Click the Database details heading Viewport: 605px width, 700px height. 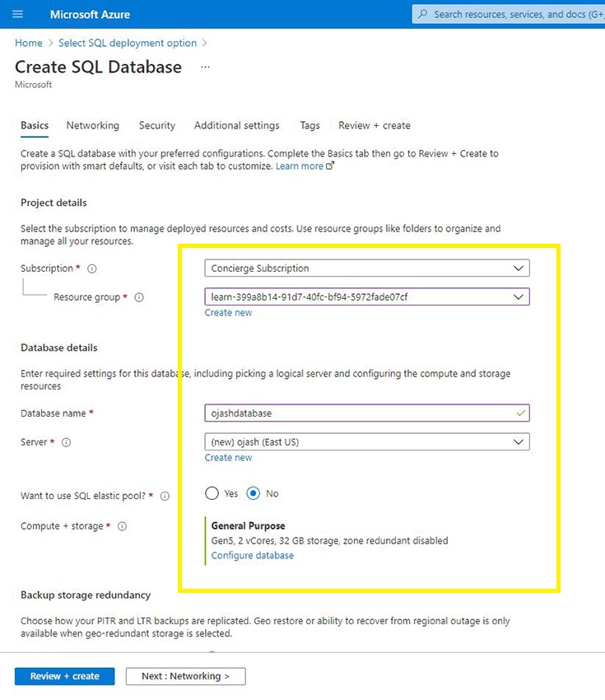tap(59, 348)
